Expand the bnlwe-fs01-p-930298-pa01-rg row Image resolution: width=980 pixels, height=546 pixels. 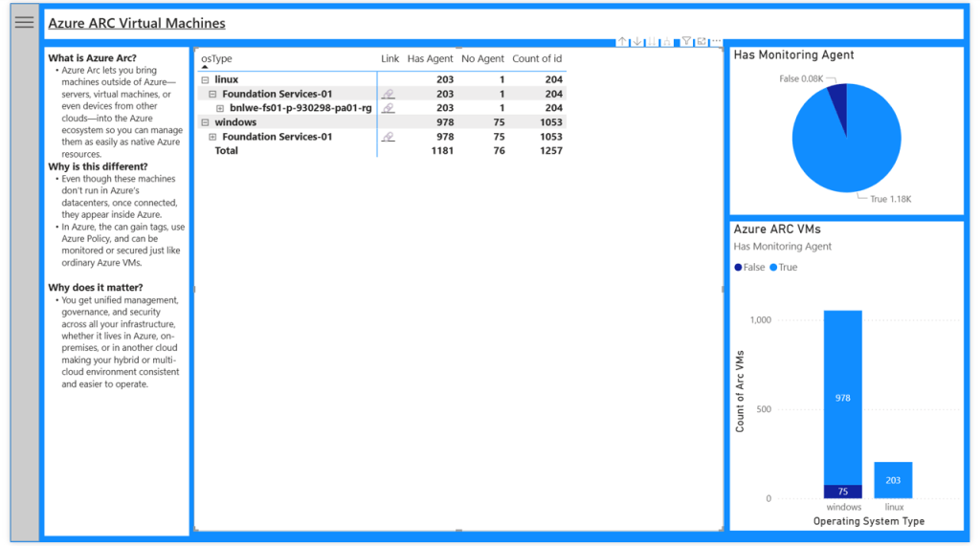click(221, 109)
